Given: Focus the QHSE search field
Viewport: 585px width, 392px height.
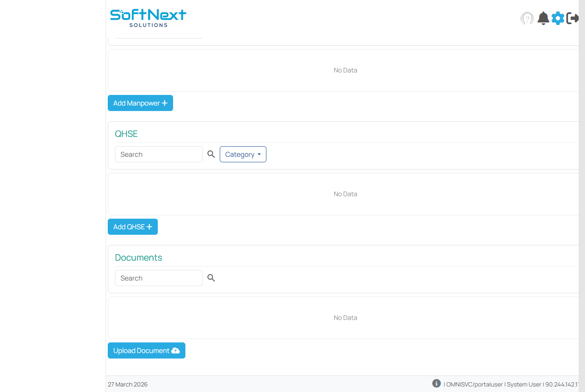Looking at the screenshot, I should click(159, 154).
